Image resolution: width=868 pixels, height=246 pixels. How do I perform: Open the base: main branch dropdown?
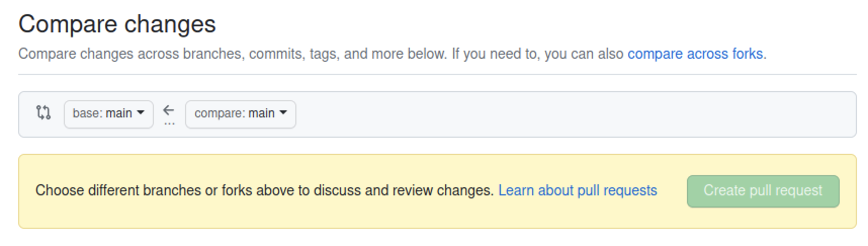(x=108, y=113)
